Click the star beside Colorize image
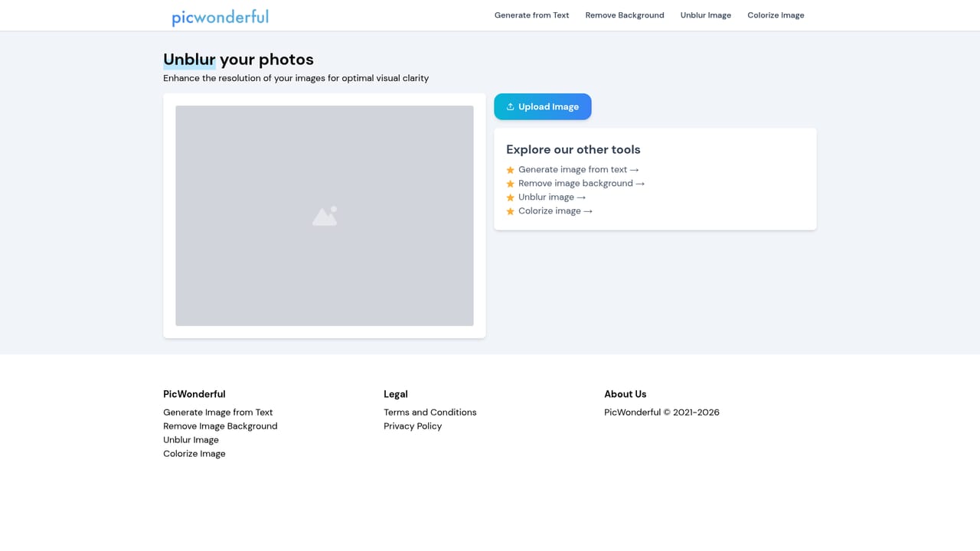This screenshot has width=980, height=551. 510,211
